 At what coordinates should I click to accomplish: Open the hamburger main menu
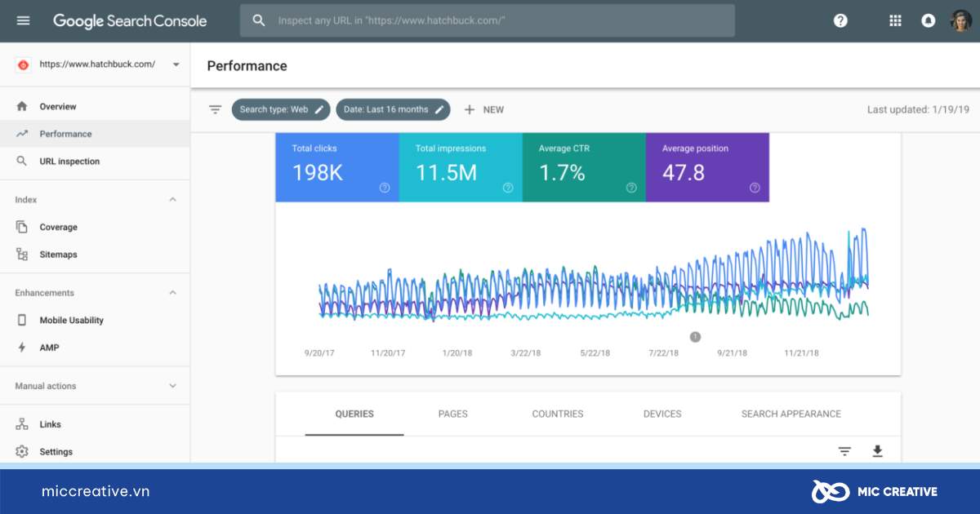(23, 20)
